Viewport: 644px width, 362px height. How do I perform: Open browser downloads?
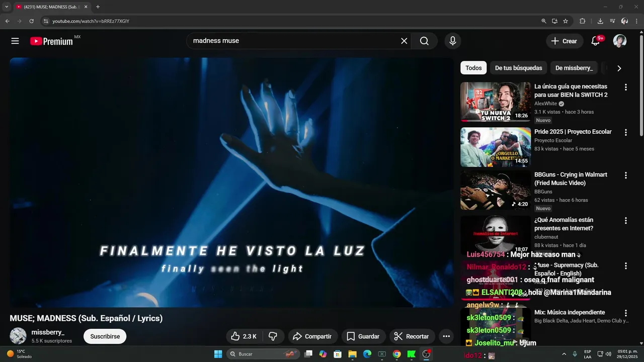pyautogui.click(x=600, y=21)
